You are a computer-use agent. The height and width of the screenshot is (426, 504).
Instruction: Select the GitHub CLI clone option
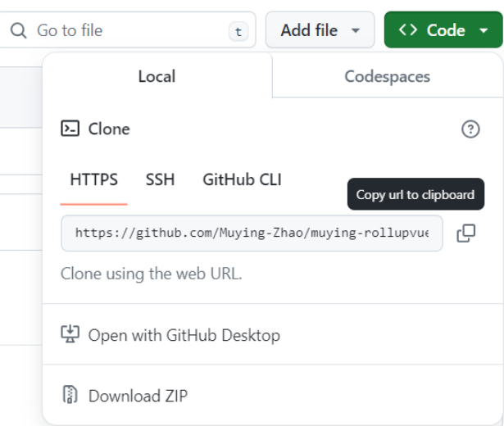tap(242, 179)
